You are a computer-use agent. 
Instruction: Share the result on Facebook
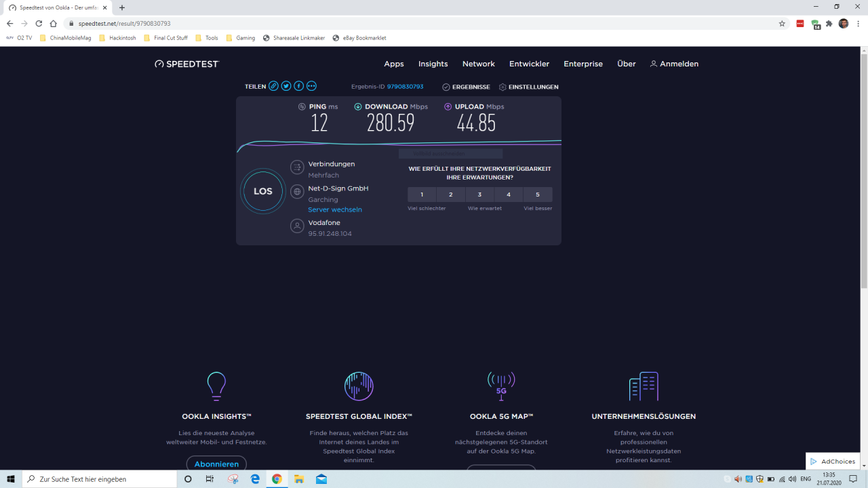[298, 86]
